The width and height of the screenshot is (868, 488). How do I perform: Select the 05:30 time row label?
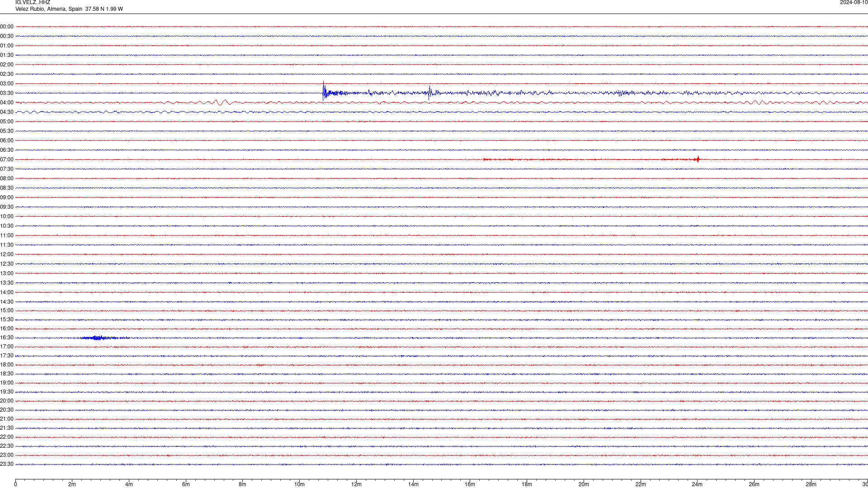point(7,131)
